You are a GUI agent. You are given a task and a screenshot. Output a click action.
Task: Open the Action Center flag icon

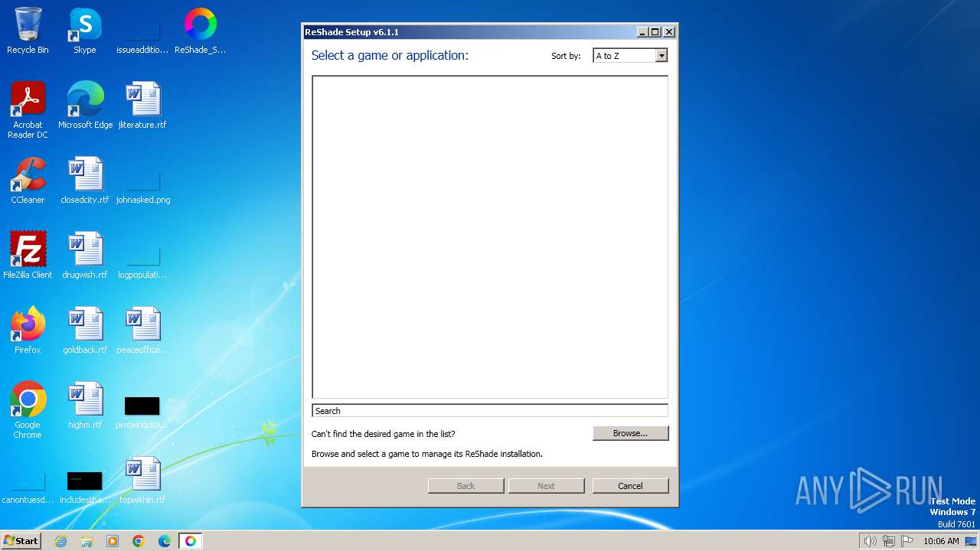(x=907, y=541)
